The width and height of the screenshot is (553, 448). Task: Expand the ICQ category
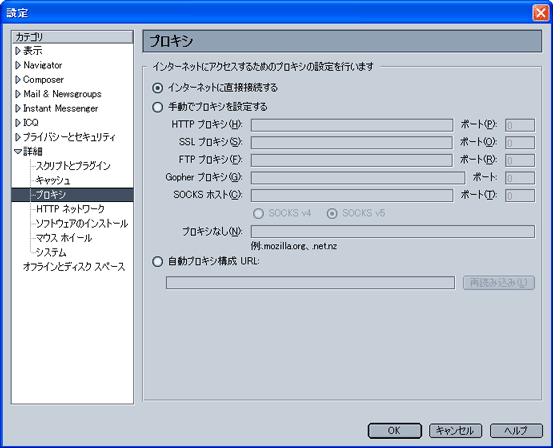point(18,123)
